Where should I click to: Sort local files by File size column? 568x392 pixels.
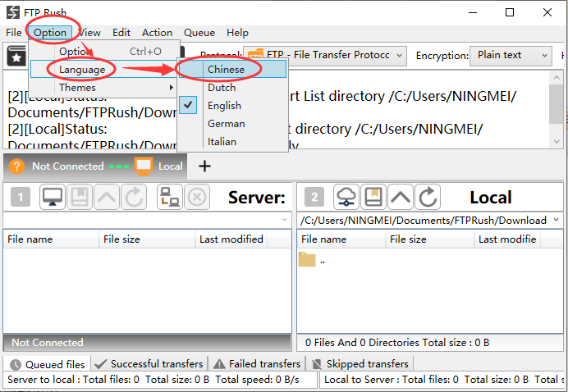[x=408, y=239]
